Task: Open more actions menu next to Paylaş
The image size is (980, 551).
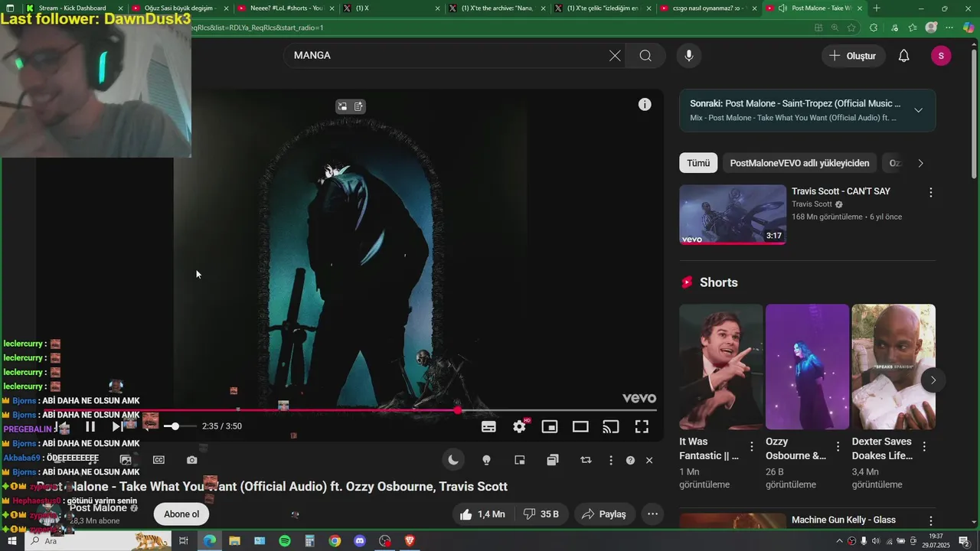Action: (x=652, y=514)
